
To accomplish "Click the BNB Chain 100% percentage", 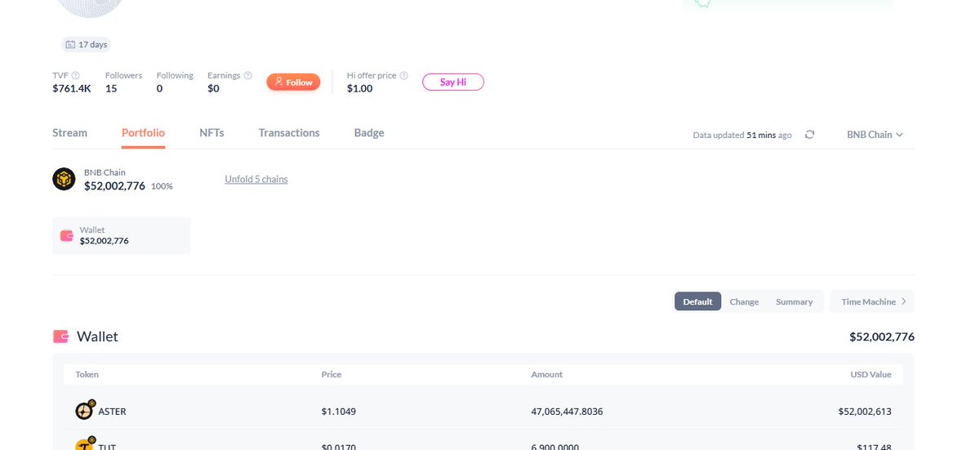I will tap(162, 186).
